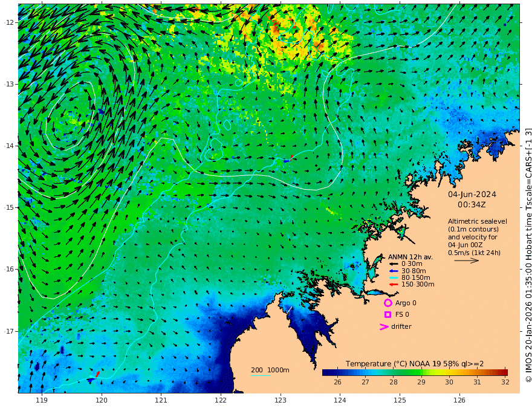Click the red 150-300m legend arrow
This screenshot has height=411, width=532.
pos(393,285)
